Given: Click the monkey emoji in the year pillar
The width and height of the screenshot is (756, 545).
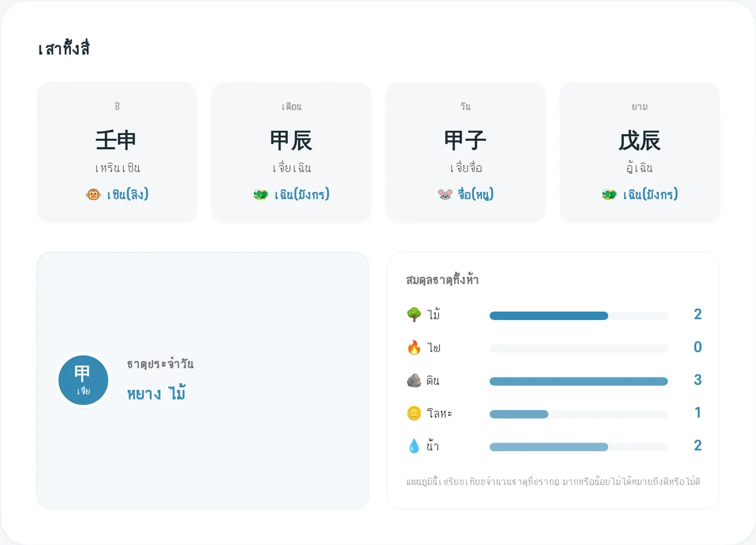Looking at the screenshot, I should [x=93, y=194].
